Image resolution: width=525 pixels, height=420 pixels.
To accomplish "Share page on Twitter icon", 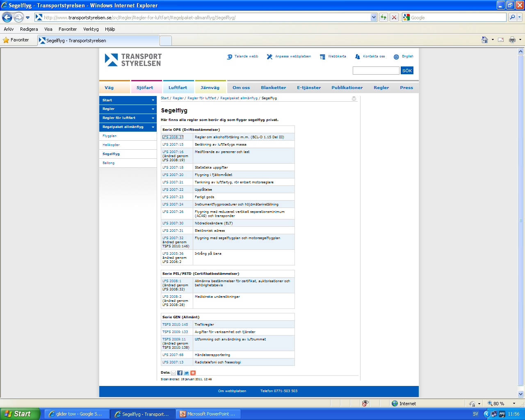I will tap(186, 373).
